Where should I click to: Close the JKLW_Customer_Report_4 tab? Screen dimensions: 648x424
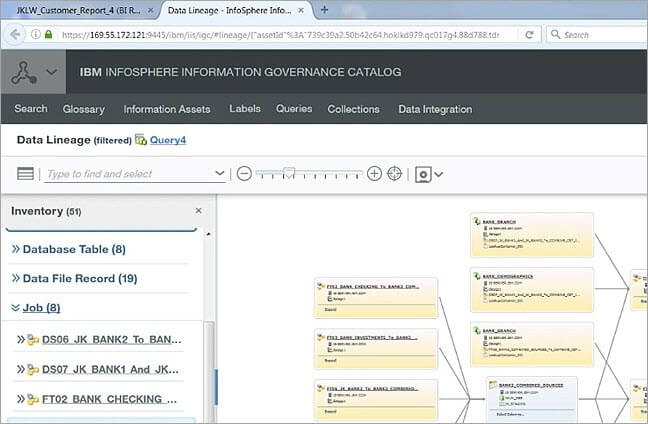click(x=151, y=10)
